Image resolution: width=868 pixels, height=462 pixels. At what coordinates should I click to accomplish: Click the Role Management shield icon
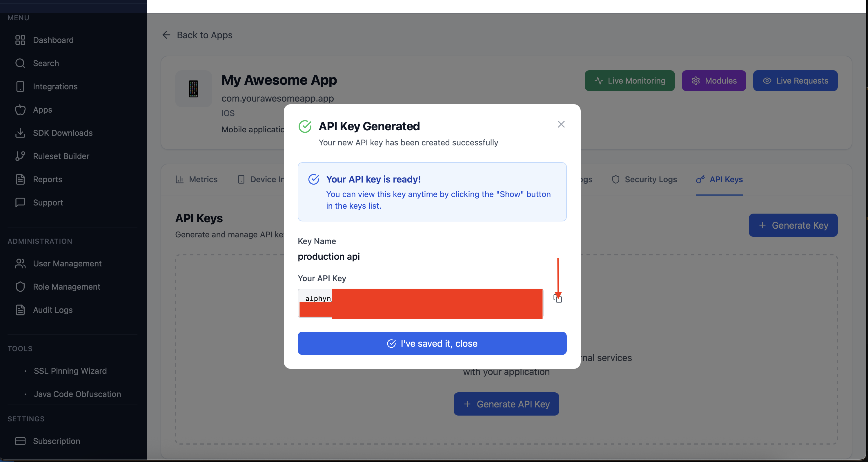[x=20, y=287]
